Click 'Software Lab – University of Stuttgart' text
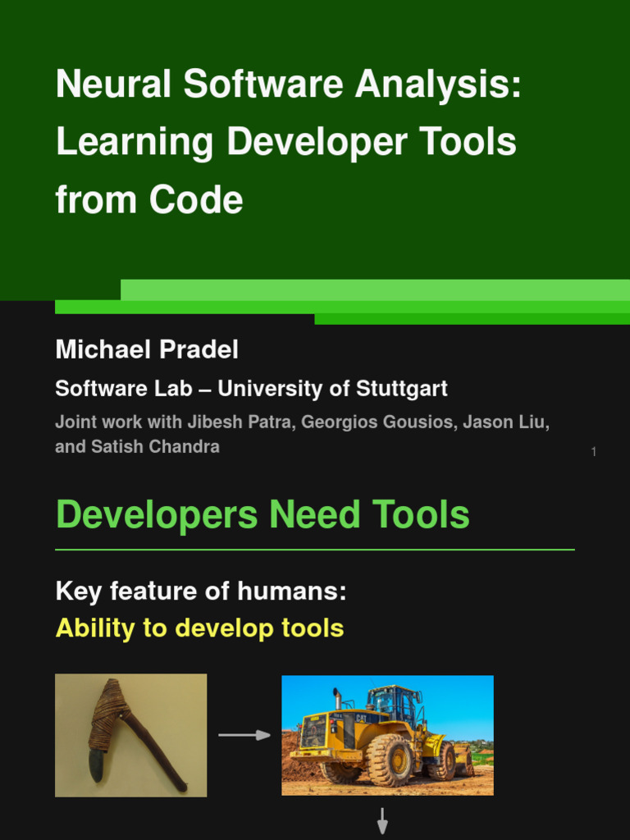The image size is (630, 840). tap(251, 388)
